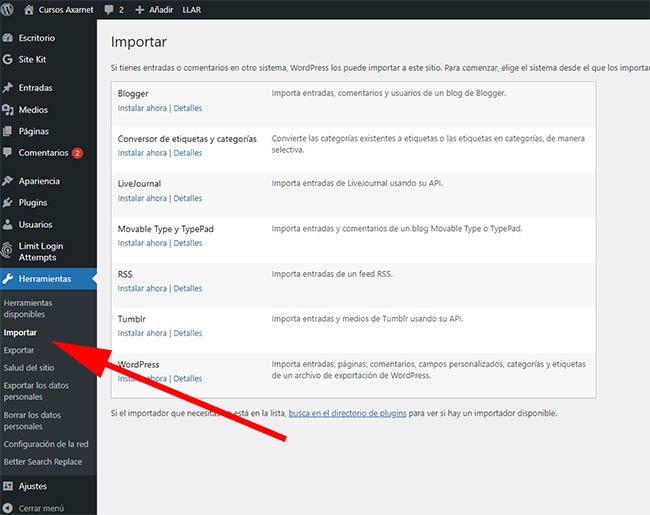The height and width of the screenshot is (515, 650).
Task: Click LLAR in the admin toolbar
Action: 193,8
